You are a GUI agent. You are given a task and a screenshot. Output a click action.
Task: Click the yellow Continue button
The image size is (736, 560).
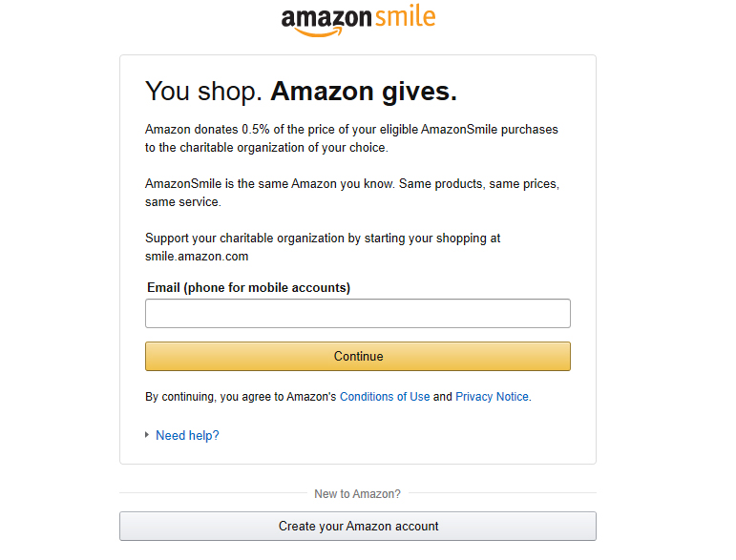coord(358,356)
